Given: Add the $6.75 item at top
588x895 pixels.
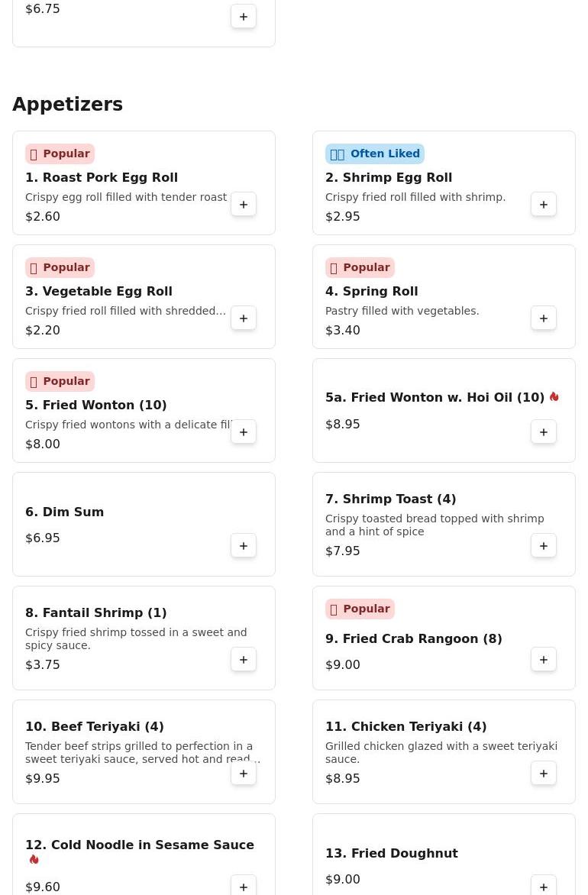Looking at the screenshot, I should click(244, 17).
